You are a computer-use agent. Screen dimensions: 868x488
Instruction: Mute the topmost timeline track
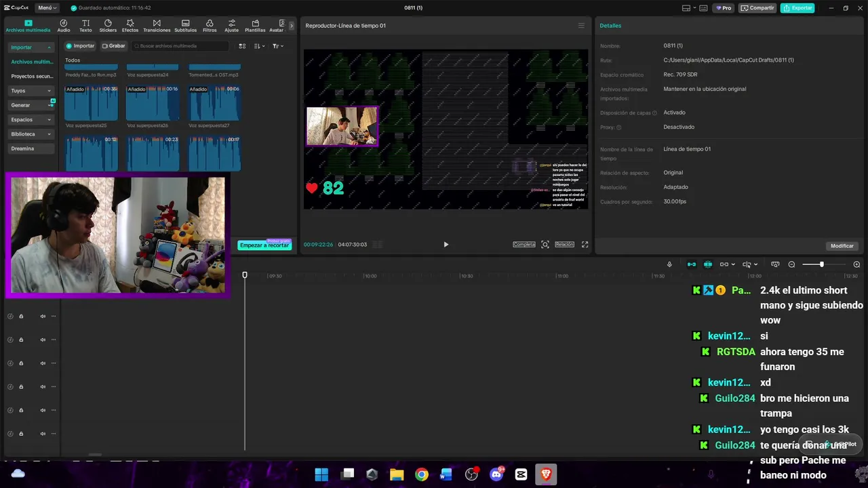43,317
